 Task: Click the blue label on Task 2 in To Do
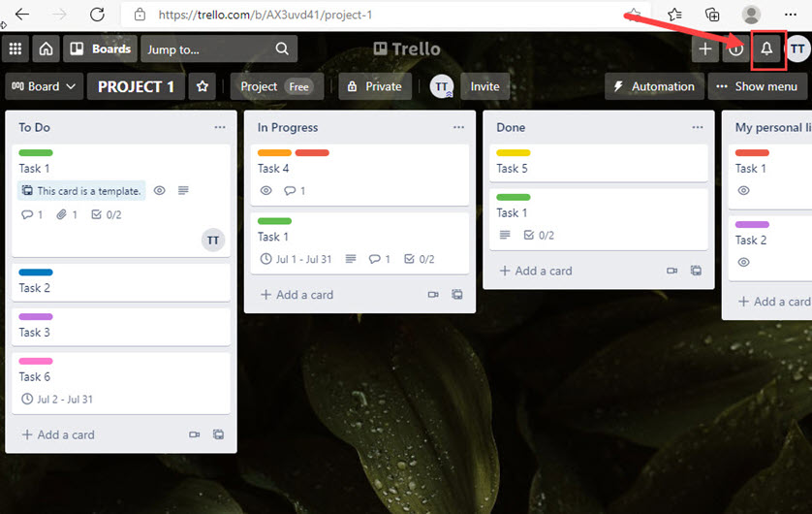click(36, 273)
